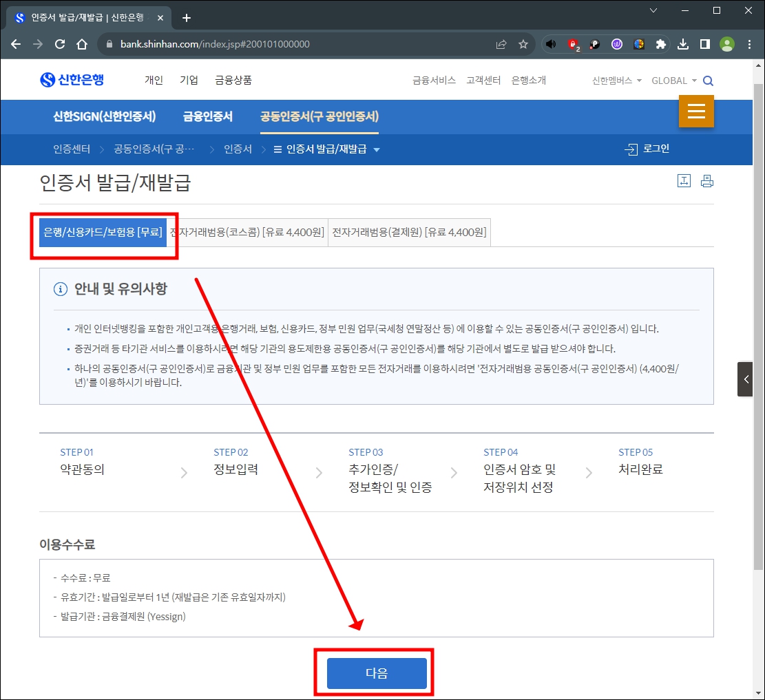This screenshot has width=765, height=700.
Task: Click the speaker extension icon
Action: [x=551, y=44]
